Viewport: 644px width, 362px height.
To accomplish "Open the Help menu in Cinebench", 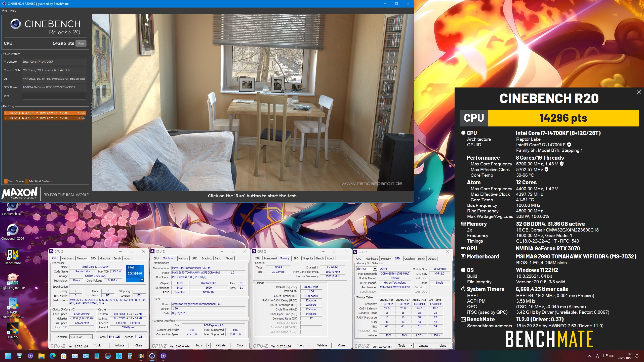I will (x=13, y=11).
